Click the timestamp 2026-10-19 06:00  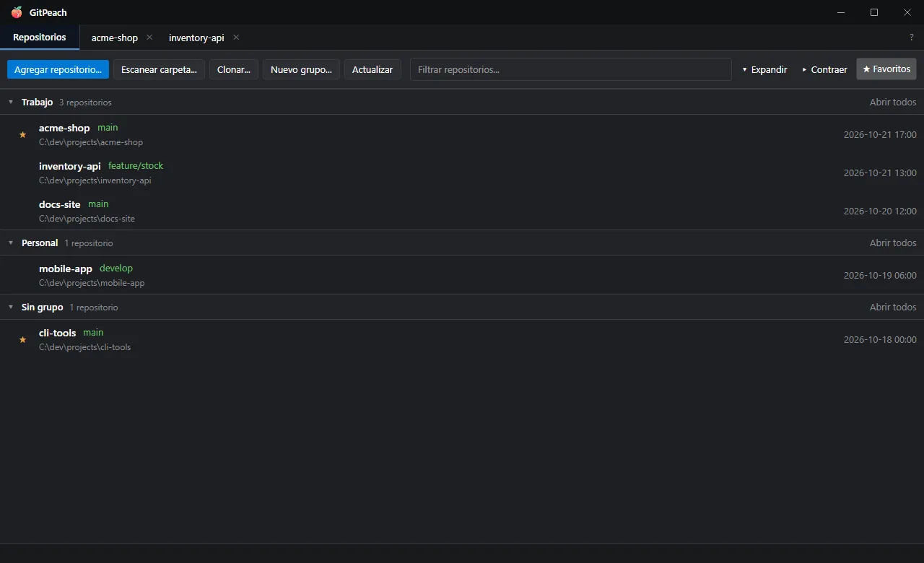click(x=880, y=276)
